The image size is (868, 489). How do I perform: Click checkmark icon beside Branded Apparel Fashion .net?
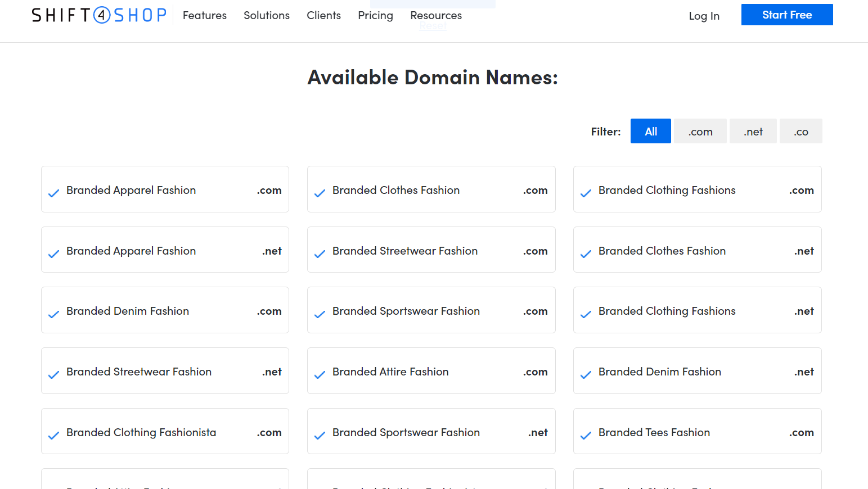53,254
